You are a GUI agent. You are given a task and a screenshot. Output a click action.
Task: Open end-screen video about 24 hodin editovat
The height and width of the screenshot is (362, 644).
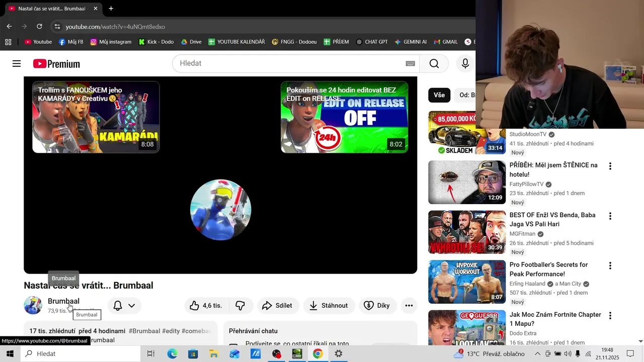pos(344,117)
